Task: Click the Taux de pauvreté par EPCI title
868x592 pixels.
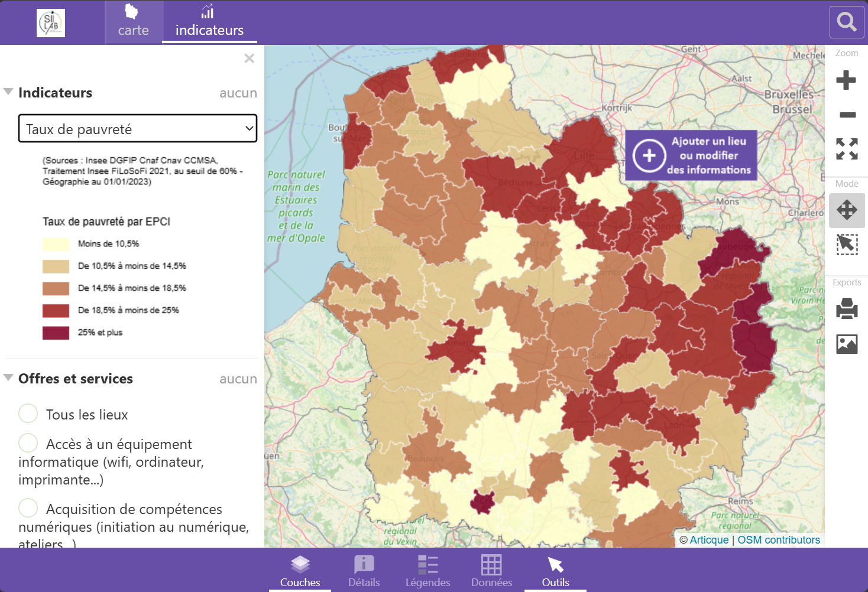Action: point(106,222)
